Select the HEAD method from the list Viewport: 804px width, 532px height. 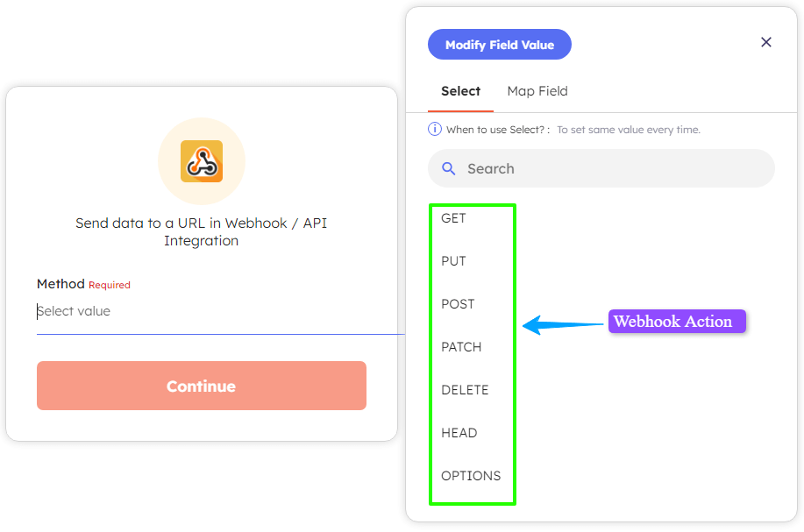pyautogui.click(x=459, y=432)
